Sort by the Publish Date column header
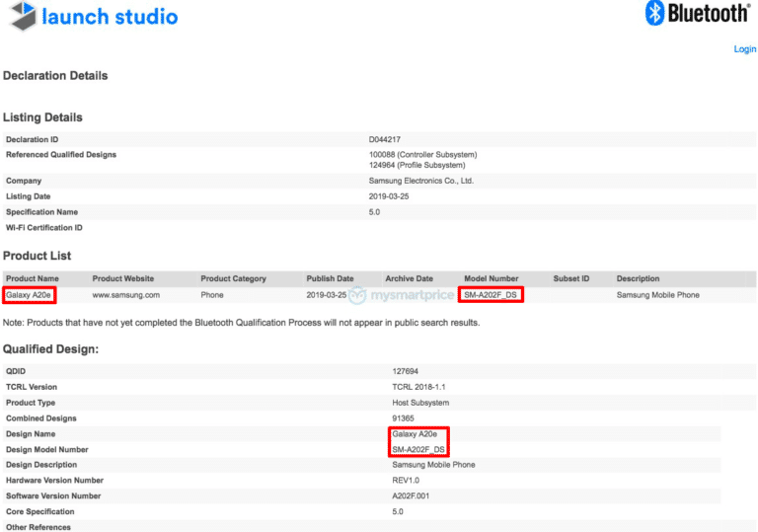 (330, 278)
